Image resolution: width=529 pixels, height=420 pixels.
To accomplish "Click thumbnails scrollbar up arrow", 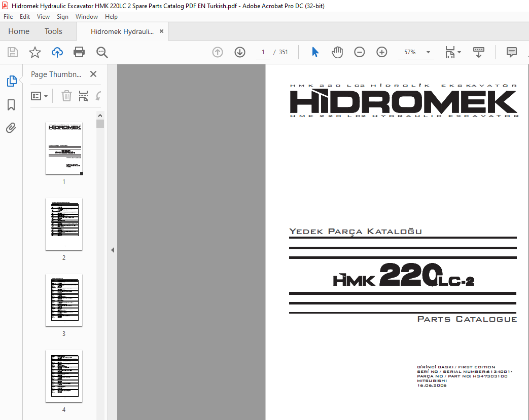I will click(100, 116).
